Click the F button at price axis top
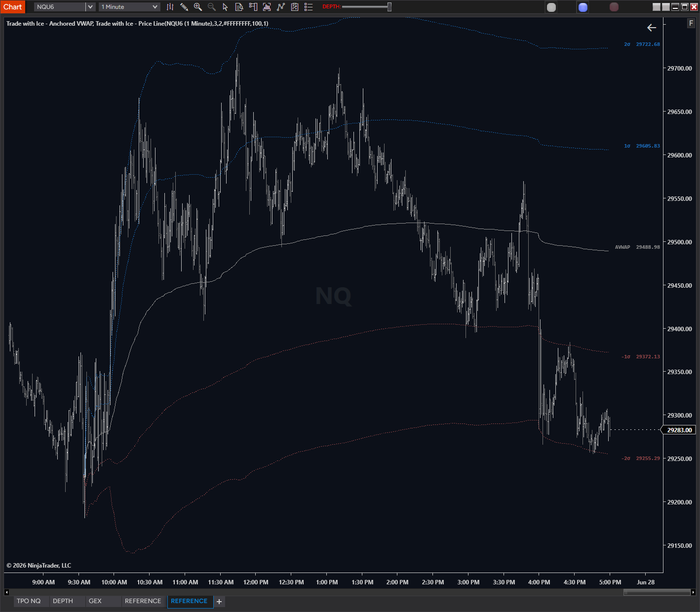The height and width of the screenshot is (612, 700). [x=691, y=23]
